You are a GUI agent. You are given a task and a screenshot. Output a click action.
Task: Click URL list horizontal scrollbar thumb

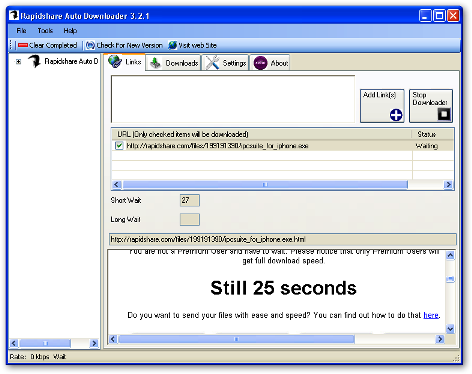click(265, 184)
